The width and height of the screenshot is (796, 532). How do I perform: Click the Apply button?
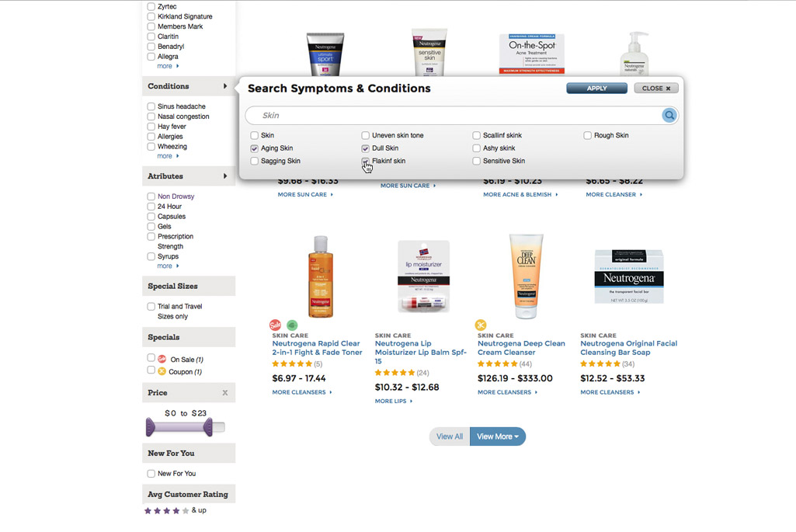[597, 89]
